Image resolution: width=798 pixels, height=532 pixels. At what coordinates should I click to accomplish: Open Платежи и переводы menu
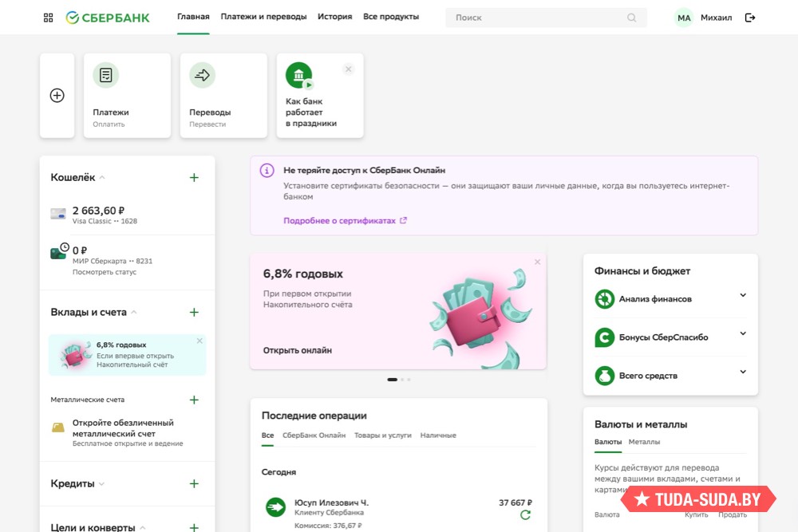263,17
